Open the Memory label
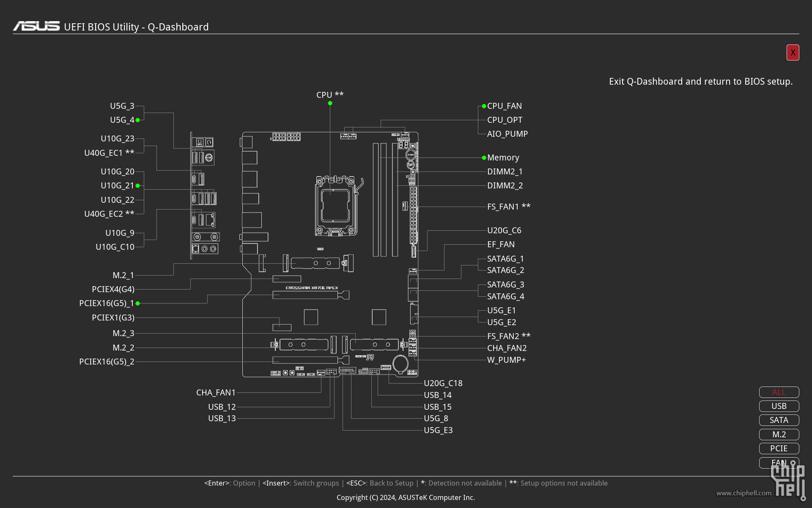 coord(503,157)
